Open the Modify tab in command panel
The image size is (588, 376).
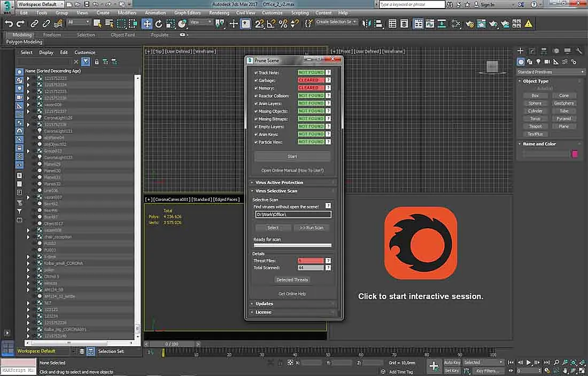(532, 51)
